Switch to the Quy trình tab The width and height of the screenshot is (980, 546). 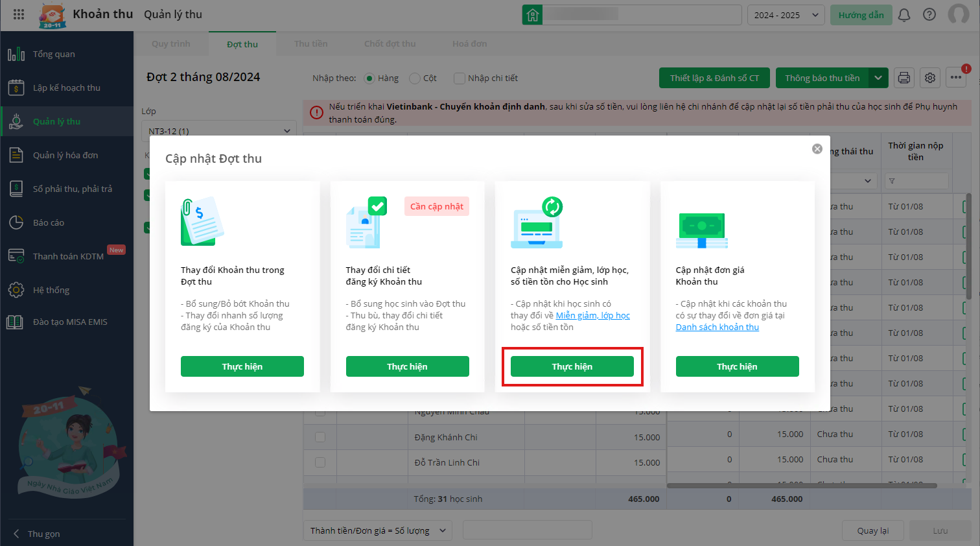coord(171,44)
